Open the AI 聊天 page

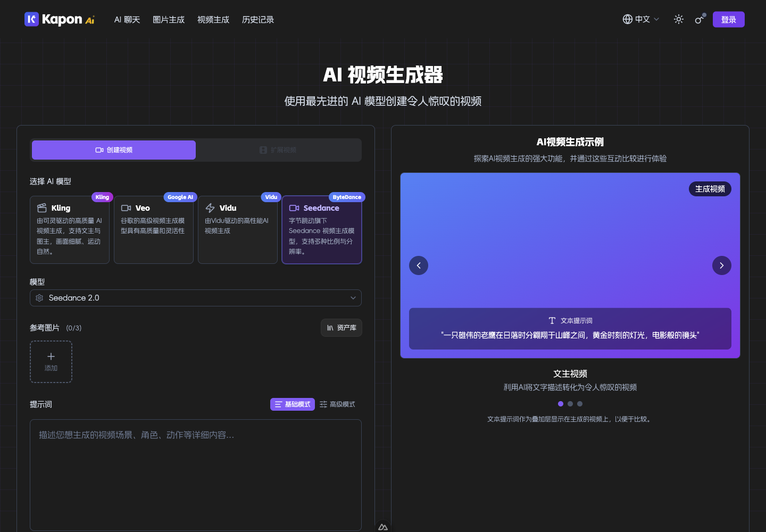click(127, 20)
